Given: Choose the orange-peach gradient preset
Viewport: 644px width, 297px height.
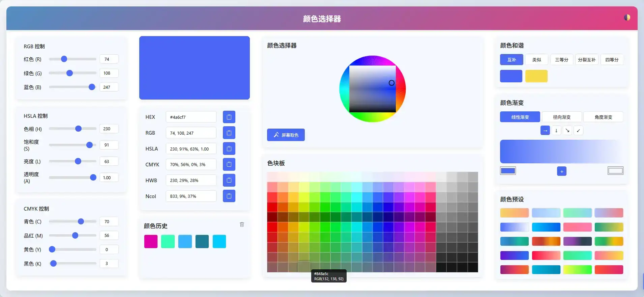Looking at the screenshot, I should [x=515, y=213].
